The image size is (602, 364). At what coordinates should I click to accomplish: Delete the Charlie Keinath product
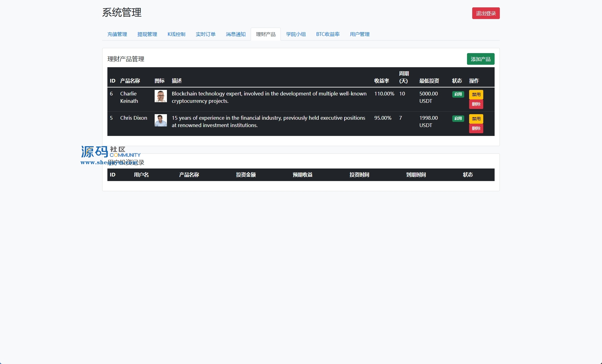coord(476,104)
